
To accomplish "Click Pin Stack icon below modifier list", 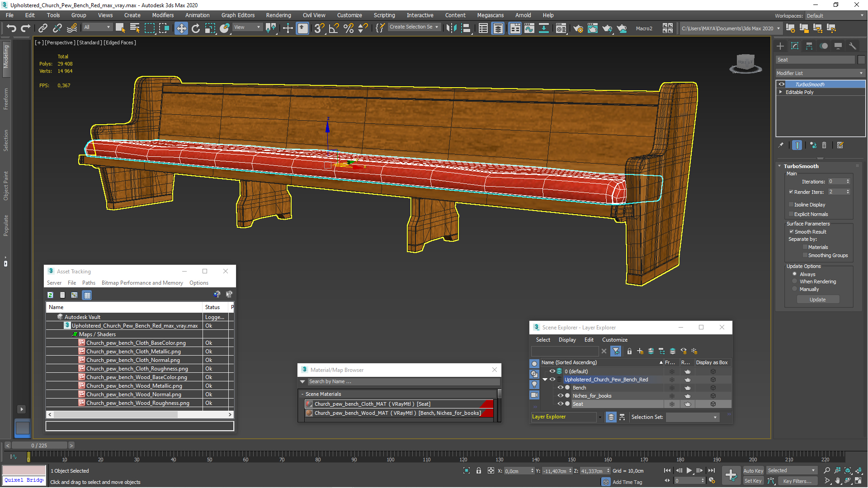I will click(781, 145).
